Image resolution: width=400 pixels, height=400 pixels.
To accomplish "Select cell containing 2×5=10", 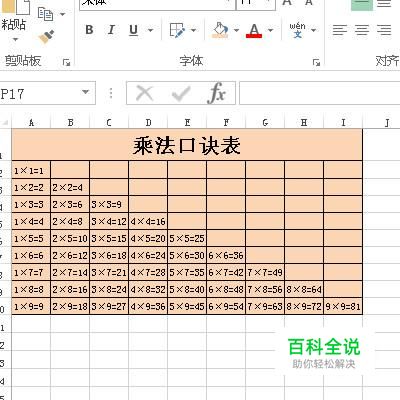I will [x=70, y=238].
